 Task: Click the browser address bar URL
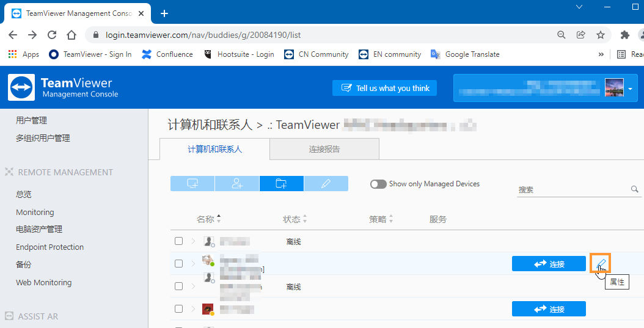pyautogui.click(x=203, y=35)
